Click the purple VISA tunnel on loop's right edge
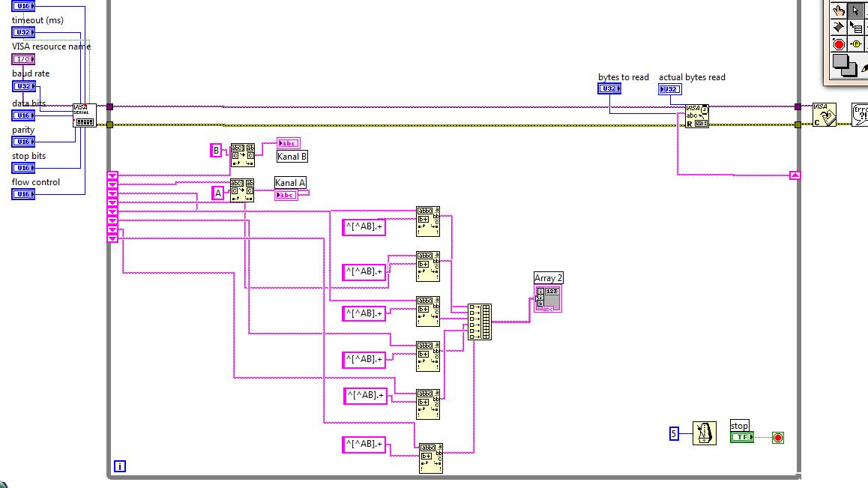 798,107
